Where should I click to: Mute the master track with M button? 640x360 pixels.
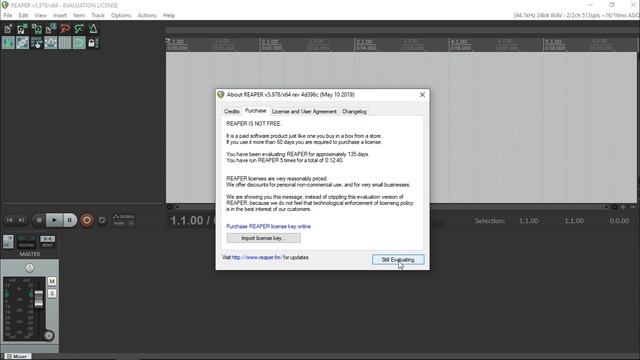coord(52,281)
